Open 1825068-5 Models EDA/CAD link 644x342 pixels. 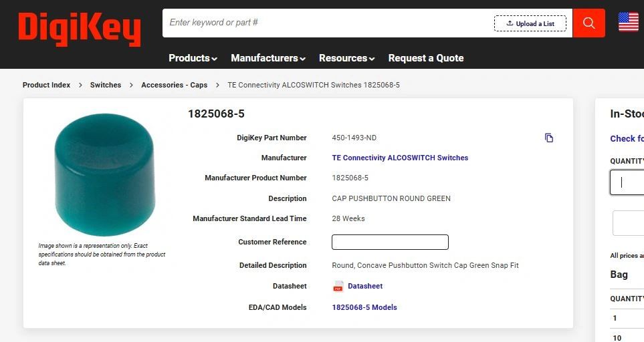click(x=364, y=308)
